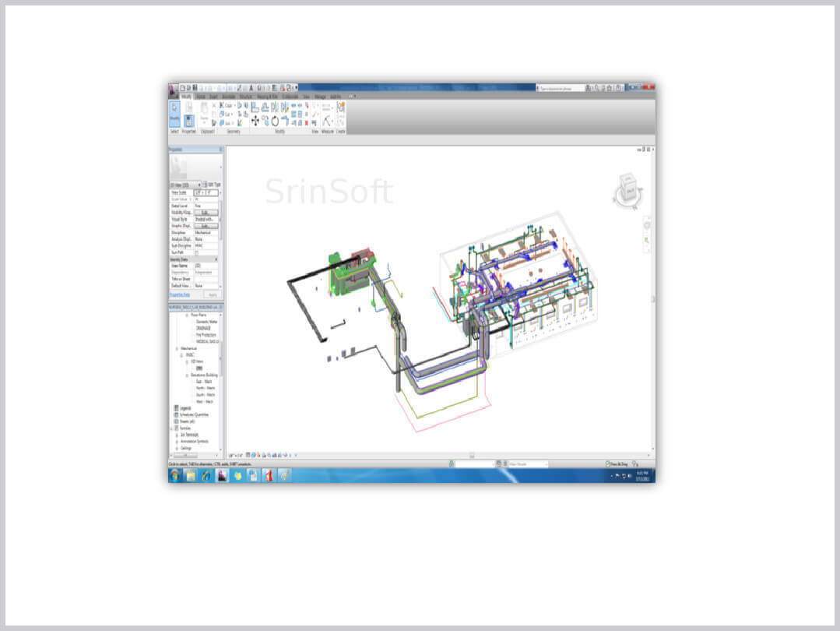Click the Apply button in Properties
840x631 pixels.
pos(213,295)
